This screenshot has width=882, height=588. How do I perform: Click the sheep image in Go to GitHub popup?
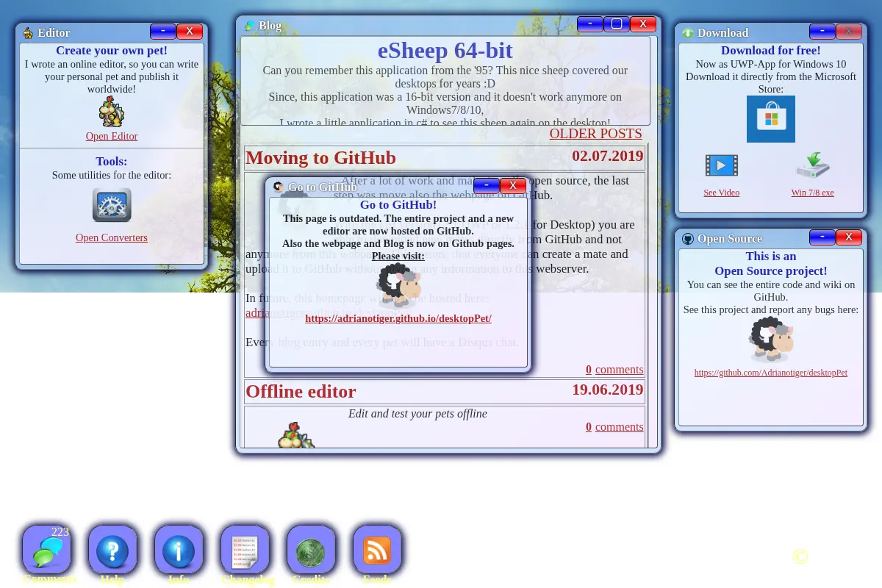(x=398, y=285)
